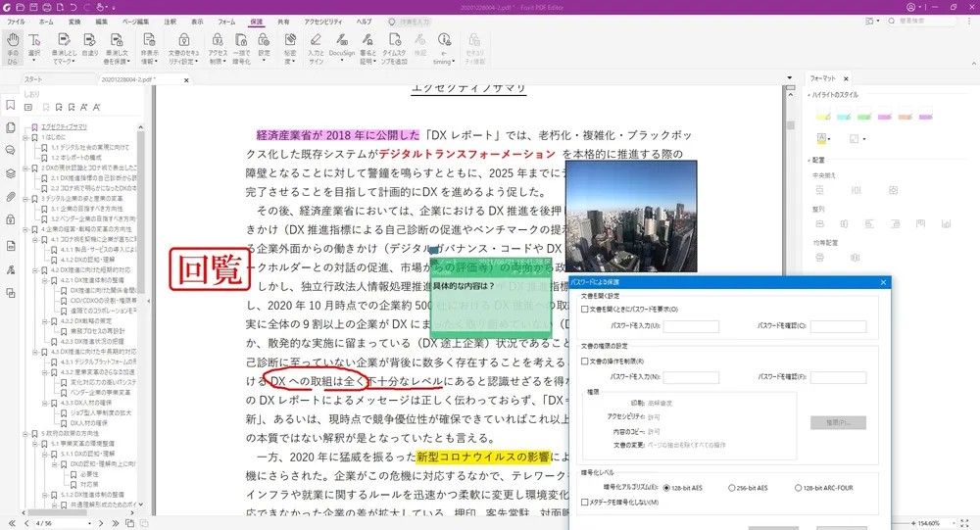Close the パスワードによる保護 dialog
Image resolution: width=980 pixels, height=530 pixels.
click(x=883, y=282)
